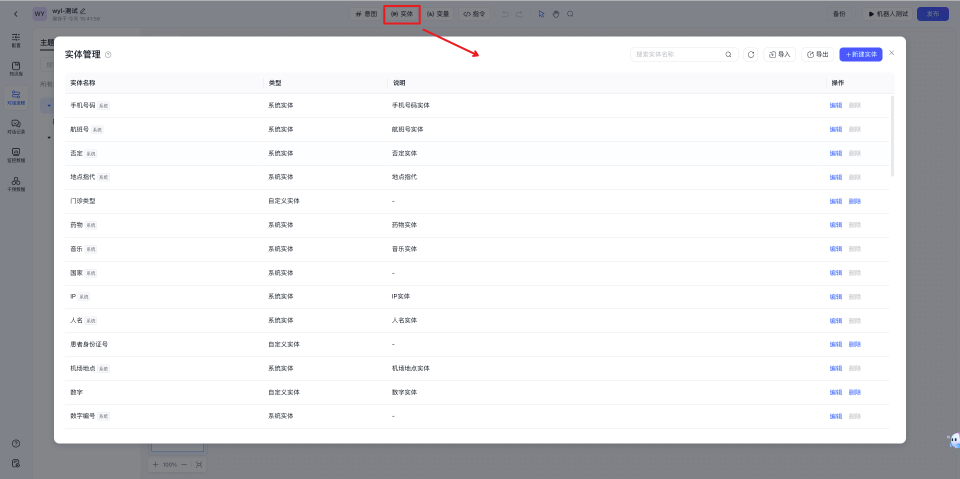960x479 pixels.
Task: Open 对话记录 in the left sidebar
Action: tap(16, 126)
